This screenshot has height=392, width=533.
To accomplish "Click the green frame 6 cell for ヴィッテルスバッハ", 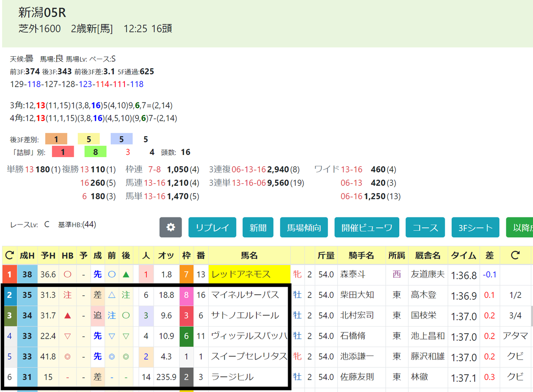I will click(x=186, y=336).
